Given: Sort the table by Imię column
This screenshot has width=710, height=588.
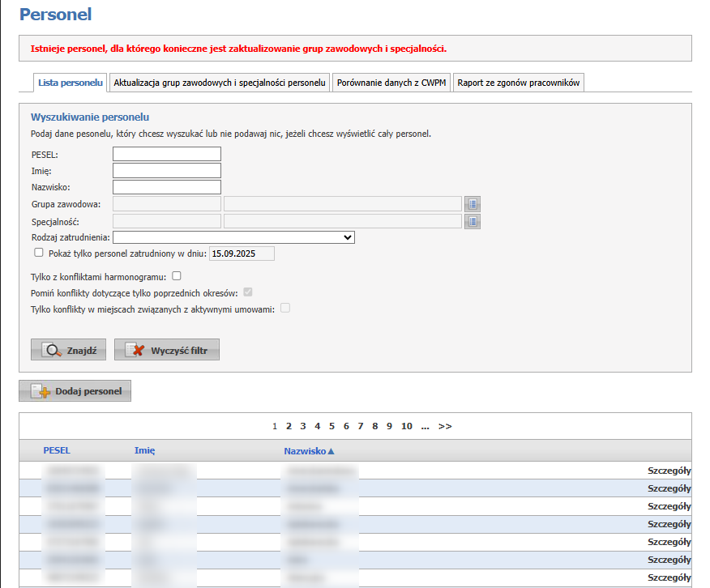Looking at the screenshot, I should [x=144, y=450].
